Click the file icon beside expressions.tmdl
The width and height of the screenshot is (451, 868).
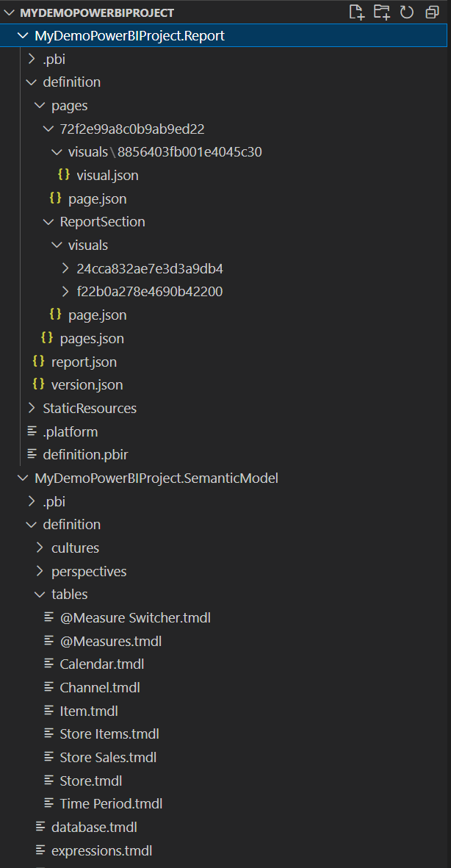pos(40,850)
